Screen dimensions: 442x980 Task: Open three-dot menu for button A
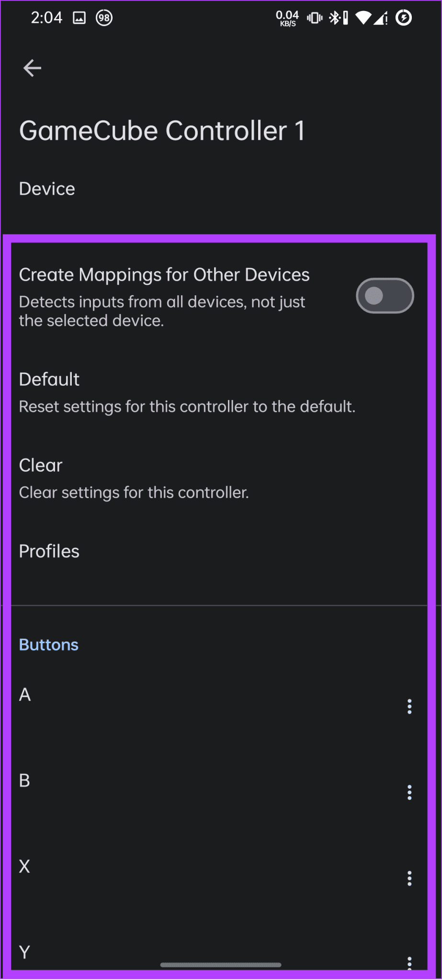click(x=409, y=706)
